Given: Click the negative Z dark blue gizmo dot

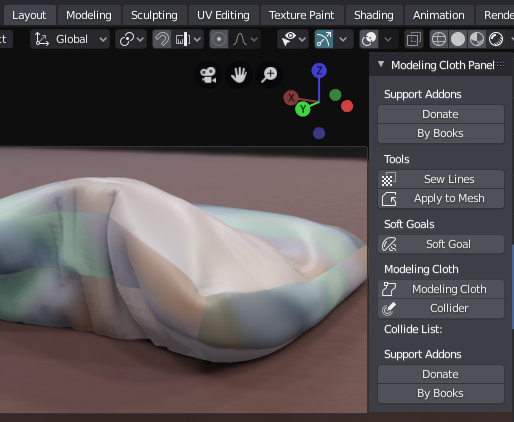Looking at the screenshot, I should [x=319, y=133].
